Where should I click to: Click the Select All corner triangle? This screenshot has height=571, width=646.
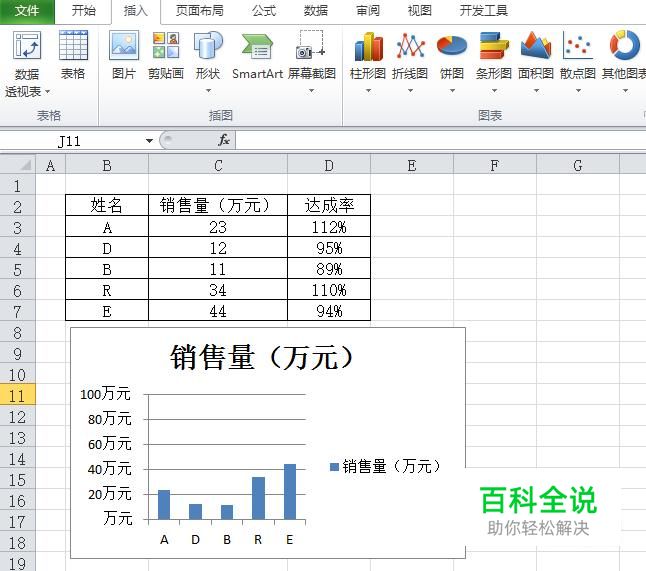(x=26, y=165)
